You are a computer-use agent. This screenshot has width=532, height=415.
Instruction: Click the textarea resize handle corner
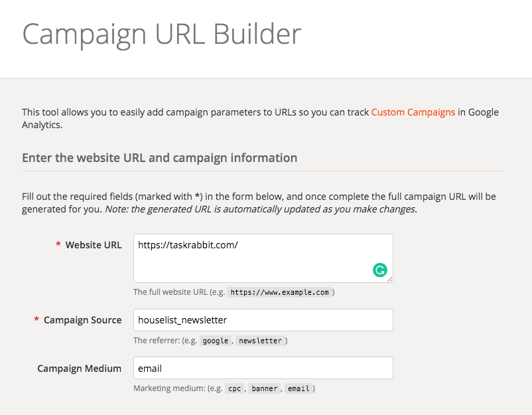coord(390,279)
